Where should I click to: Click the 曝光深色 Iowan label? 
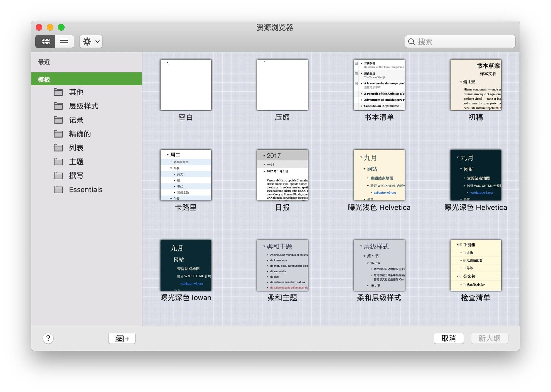(186, 298)
